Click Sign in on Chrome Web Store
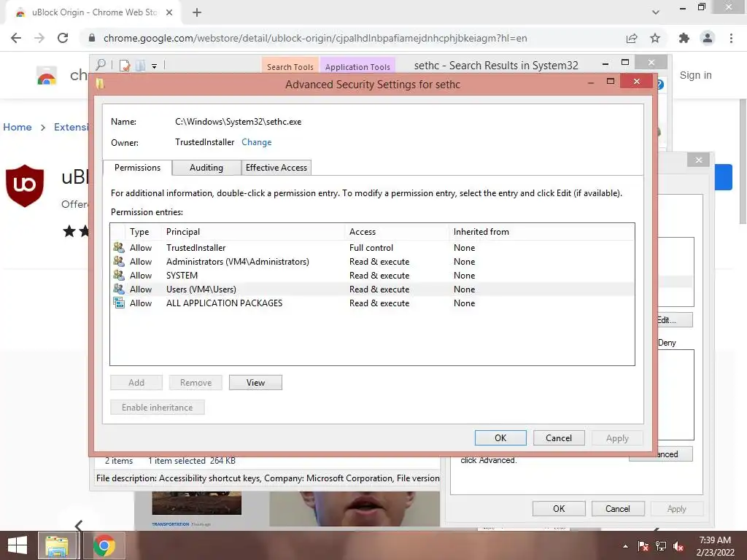The image size is (747, 560). (695, 75)
